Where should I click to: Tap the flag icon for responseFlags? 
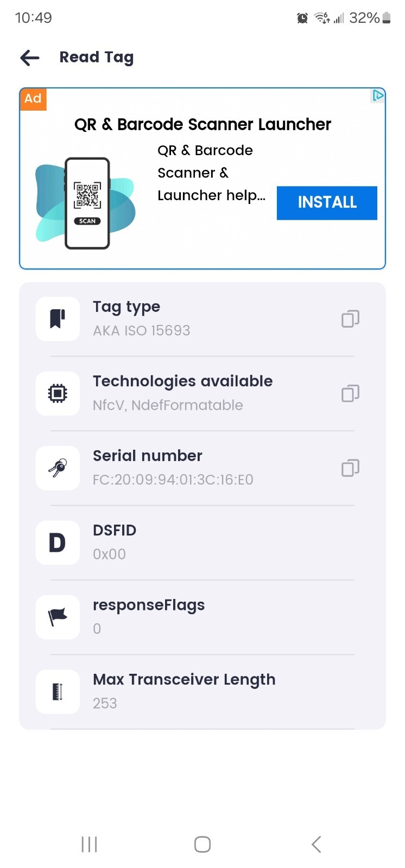58,617
